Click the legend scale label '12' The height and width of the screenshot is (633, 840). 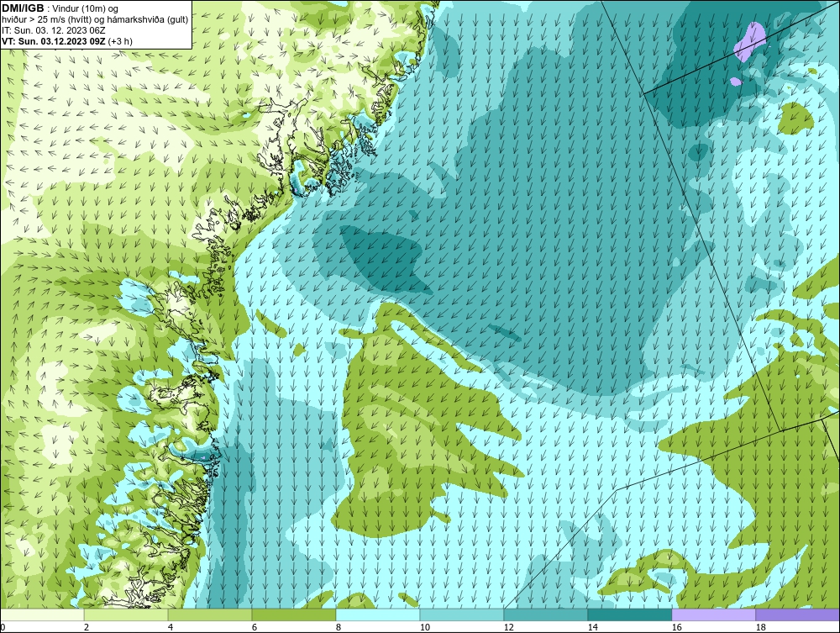[x=508, y=627]
